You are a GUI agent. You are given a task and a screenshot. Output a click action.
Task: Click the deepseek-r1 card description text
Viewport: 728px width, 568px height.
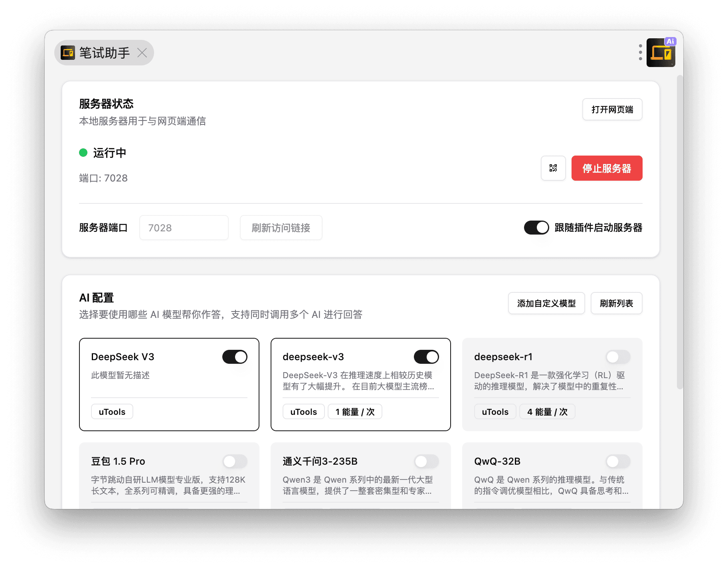[550, 381]
